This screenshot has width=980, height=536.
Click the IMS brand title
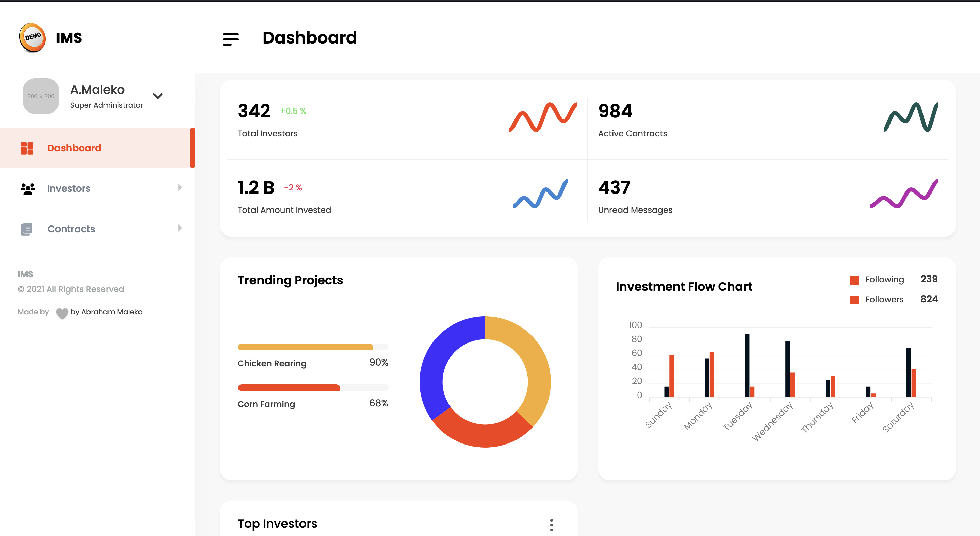pos(69,38)
